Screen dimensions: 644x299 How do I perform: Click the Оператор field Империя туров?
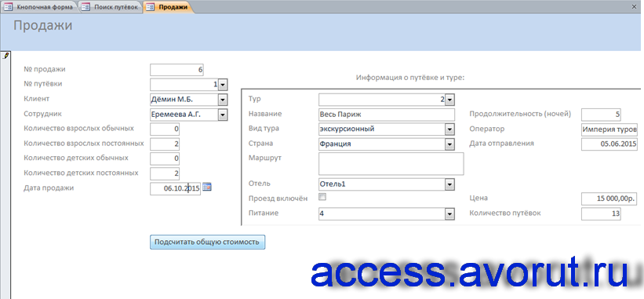click(x=609, y=129)
